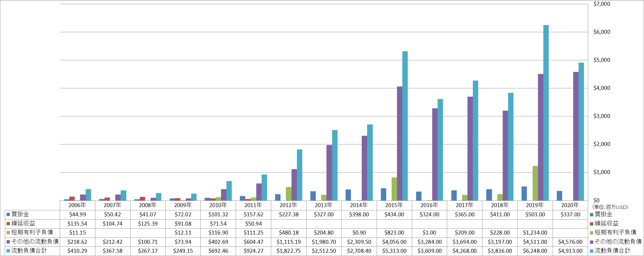
Task: Click the 2006年 red 繰延収益 bar
Action: click(x=72, y=198)
